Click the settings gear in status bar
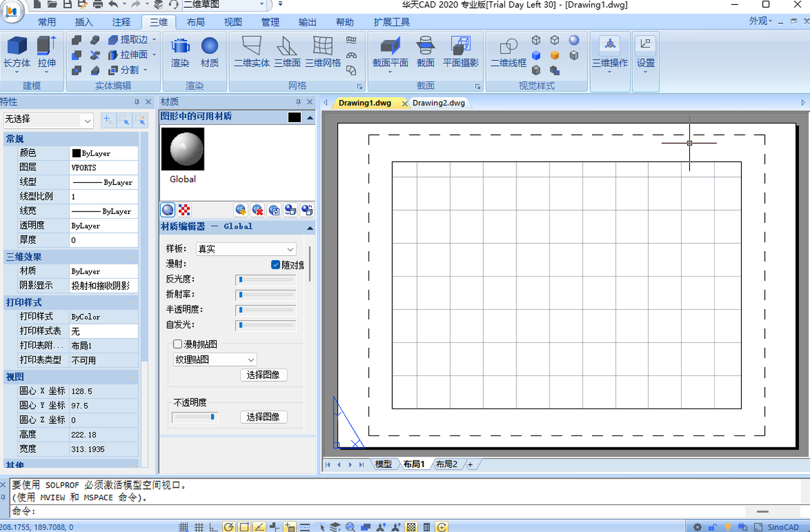The height and width of the screenshot is (532, 810). (x=697, y=527)
